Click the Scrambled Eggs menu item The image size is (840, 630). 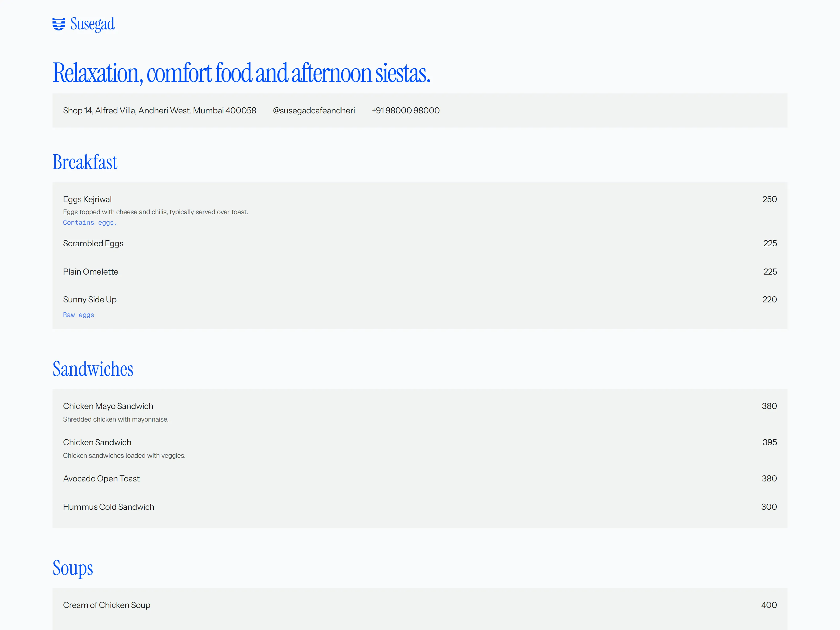[93, 243]
